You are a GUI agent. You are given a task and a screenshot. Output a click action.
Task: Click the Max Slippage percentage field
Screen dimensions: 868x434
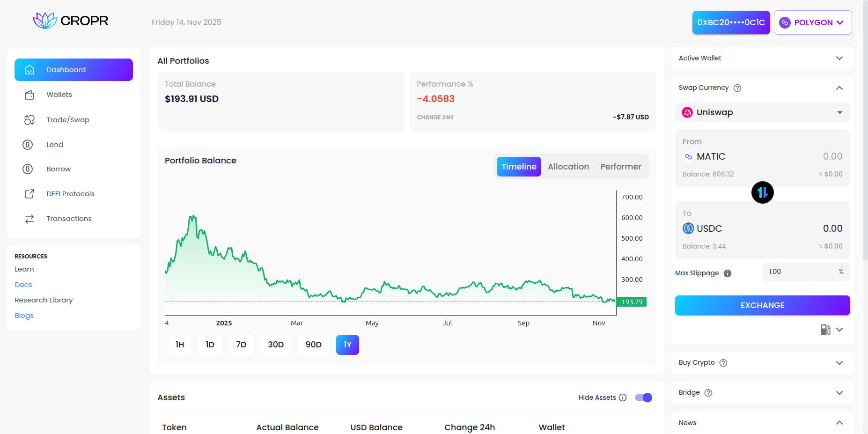point(801,272)
